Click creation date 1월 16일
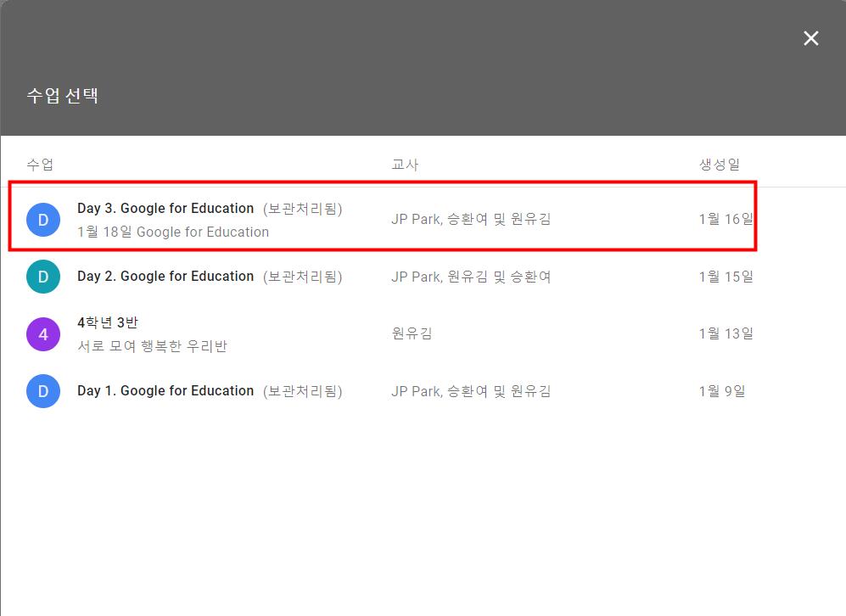The image size is (846, 616). coord(726,219)
